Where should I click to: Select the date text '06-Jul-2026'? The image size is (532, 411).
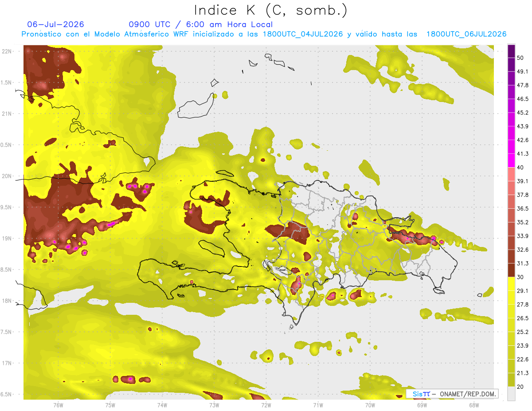pyautogui.click(x=56, y=24)
